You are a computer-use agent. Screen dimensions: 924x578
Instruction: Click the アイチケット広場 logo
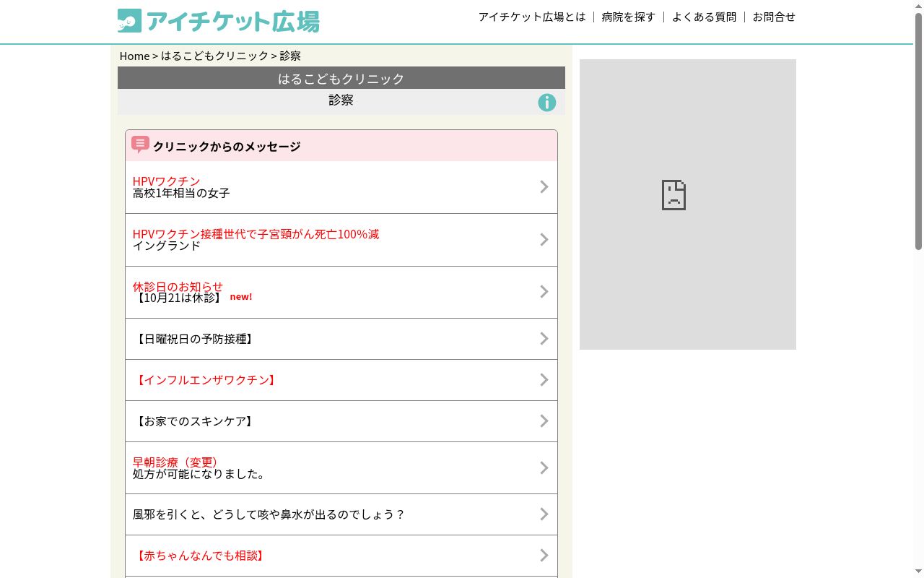[x=218, y=21]
